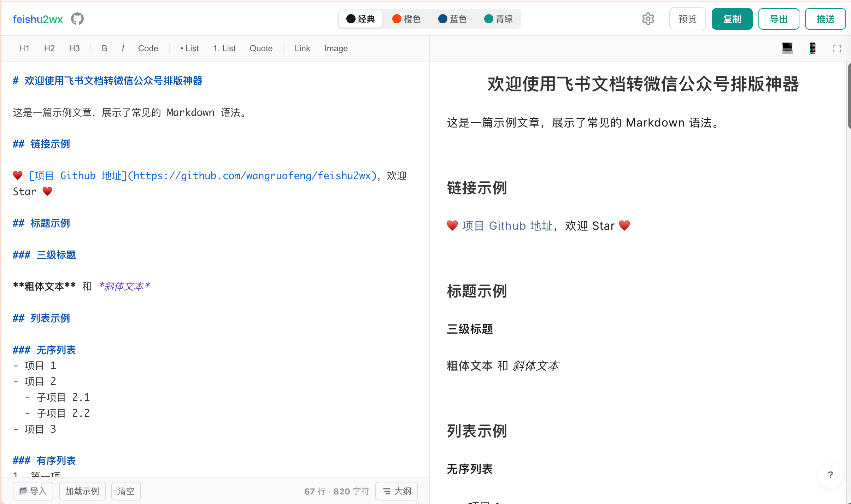Select the 青绿 teal theme
This screenshot has height=504, width=851.
(x=498, y=19)
